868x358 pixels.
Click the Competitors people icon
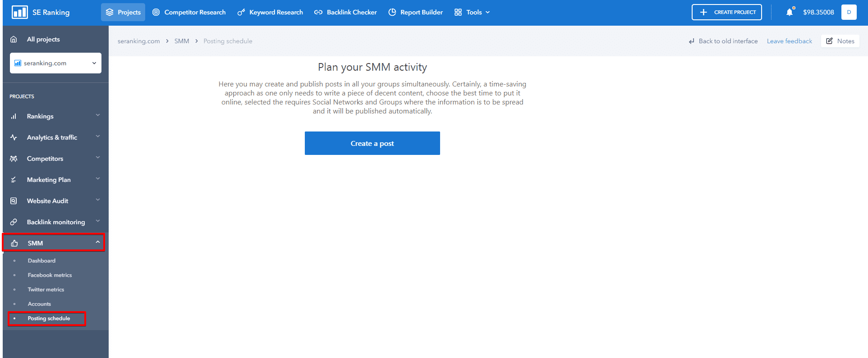pyautogui.click(x=14, y=159)
